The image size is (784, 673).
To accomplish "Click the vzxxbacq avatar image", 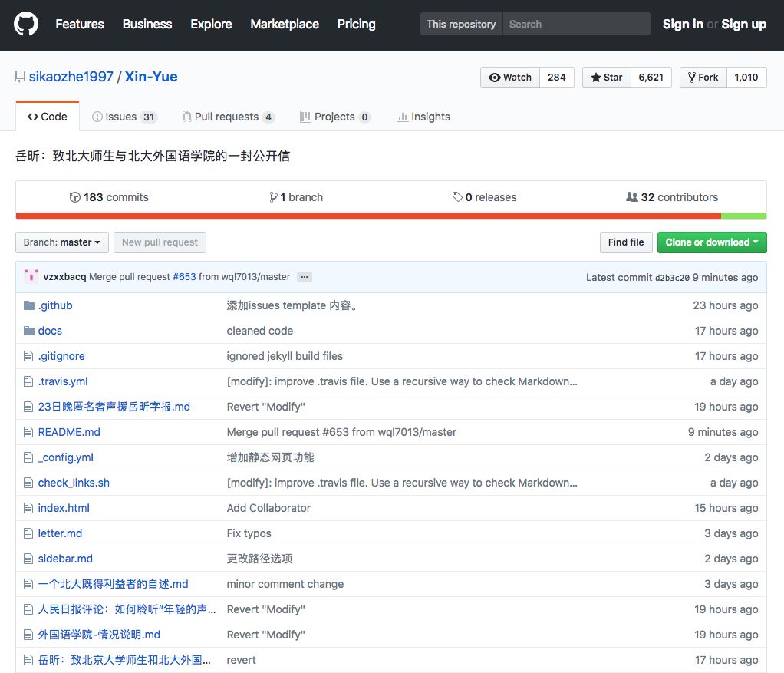I will tap(31, 276).
